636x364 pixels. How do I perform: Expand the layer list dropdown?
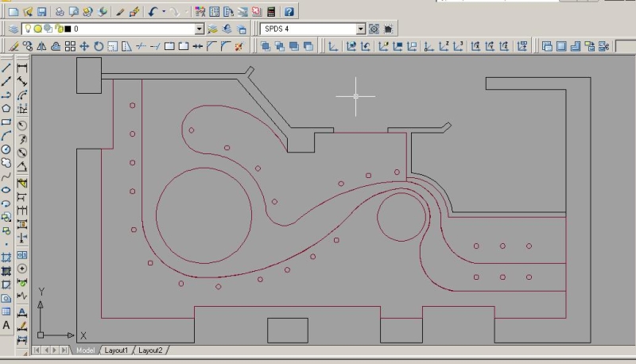(200, 29)
